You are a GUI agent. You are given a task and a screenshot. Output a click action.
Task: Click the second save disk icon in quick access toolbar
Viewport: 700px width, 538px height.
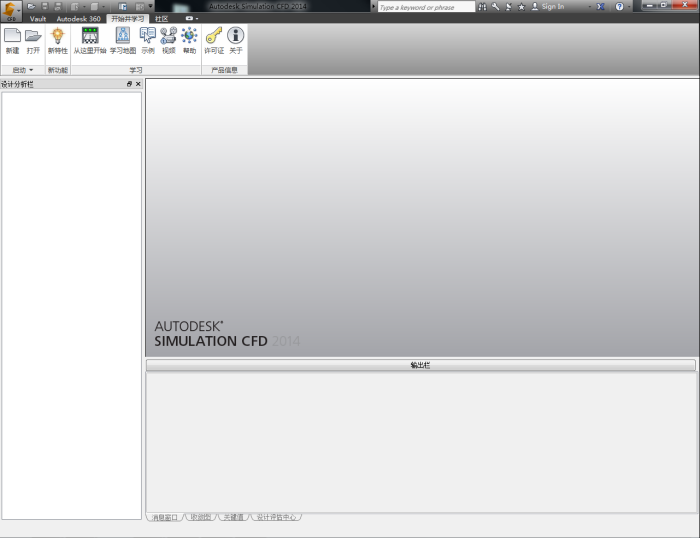tap(58, 6)
